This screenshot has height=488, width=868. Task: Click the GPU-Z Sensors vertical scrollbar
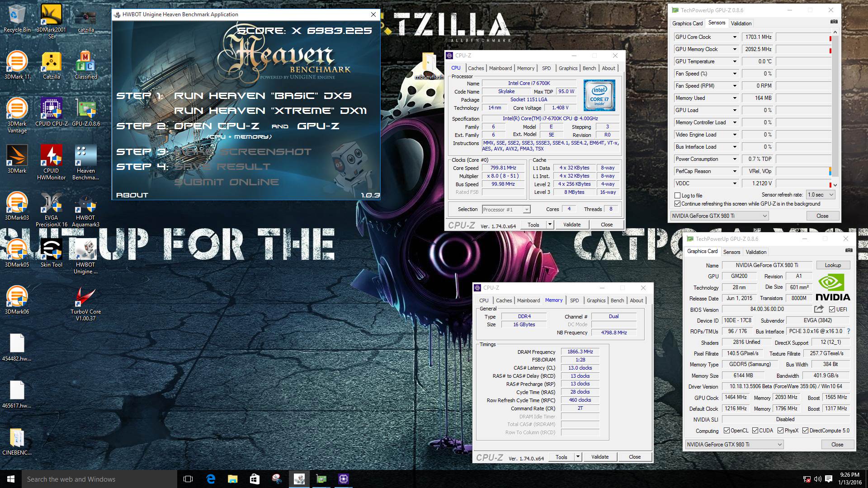(x=835, y=108)
